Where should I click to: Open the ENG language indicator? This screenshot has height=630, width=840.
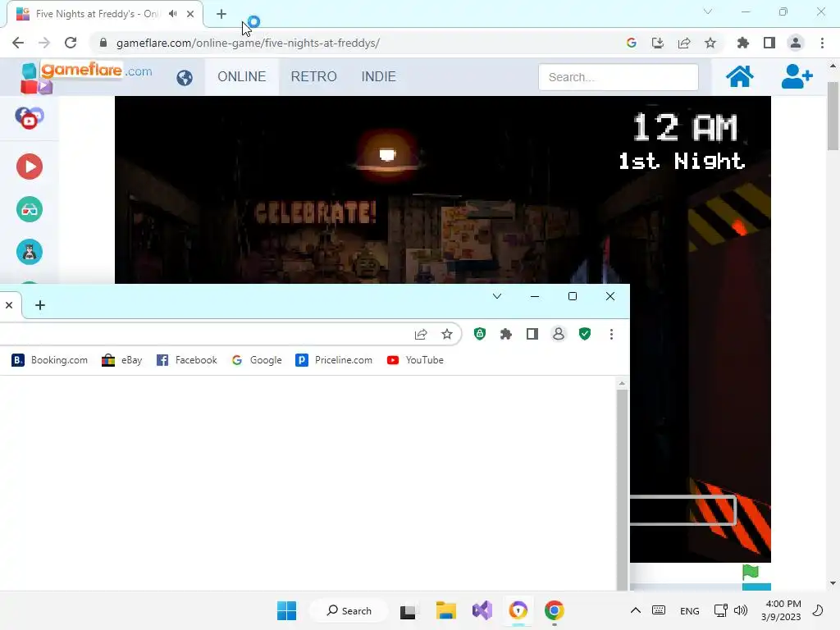[x=689, y=610]
